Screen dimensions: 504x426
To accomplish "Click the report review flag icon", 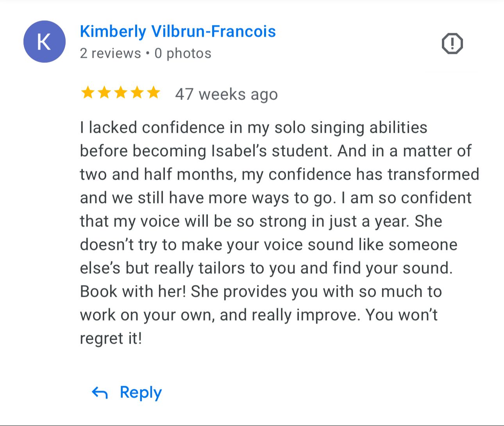I will (452, 43).
